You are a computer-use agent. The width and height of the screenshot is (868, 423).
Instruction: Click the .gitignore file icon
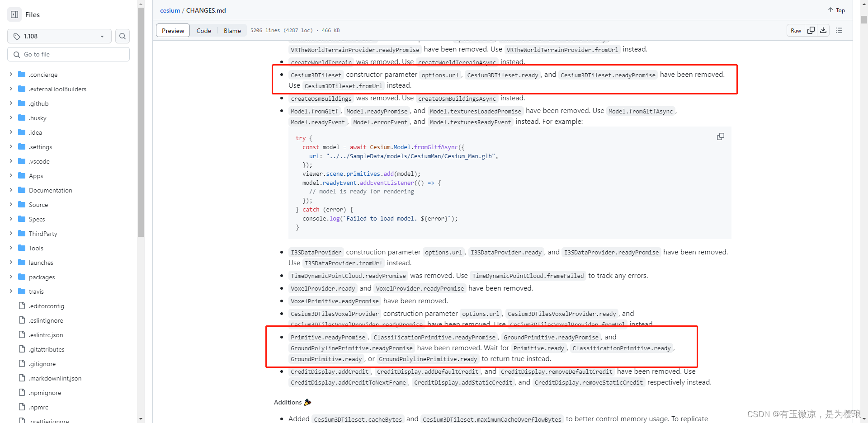tap(22, 363)
